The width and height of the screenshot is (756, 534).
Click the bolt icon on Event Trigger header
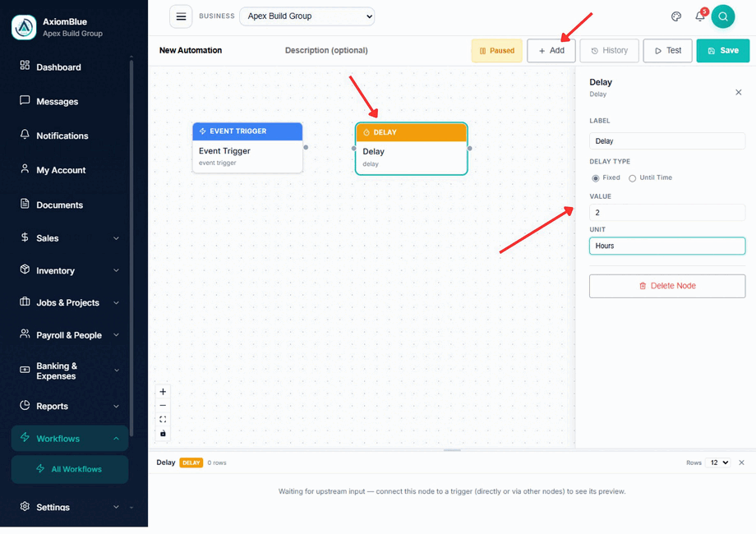click(202, 131)
